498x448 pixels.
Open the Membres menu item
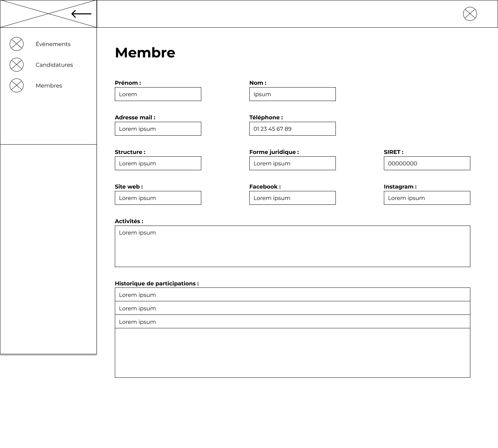point(49,85)
